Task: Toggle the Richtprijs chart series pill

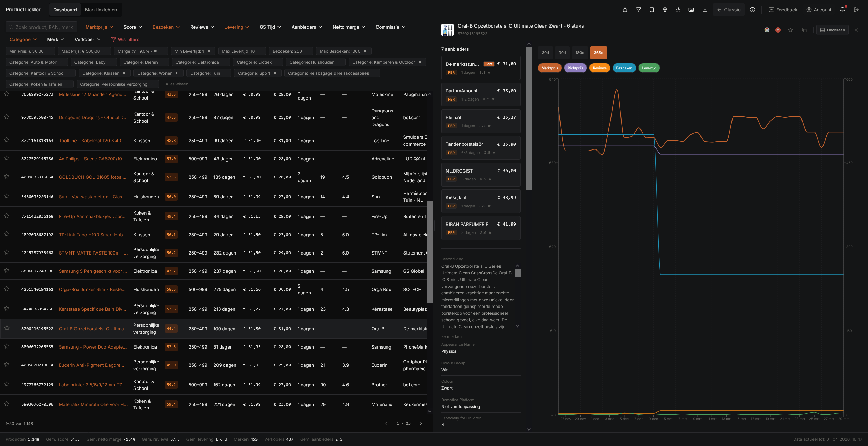Action: 575,68
